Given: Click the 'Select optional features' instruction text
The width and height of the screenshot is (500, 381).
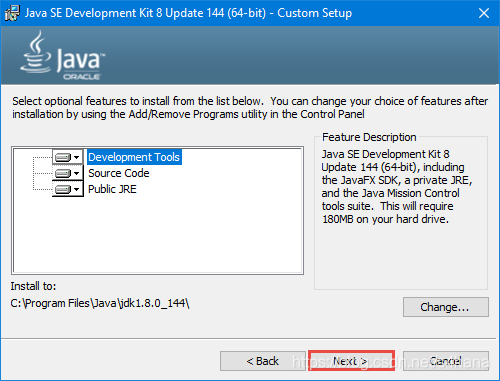Looking at the screenshot, I should (250, 107).
